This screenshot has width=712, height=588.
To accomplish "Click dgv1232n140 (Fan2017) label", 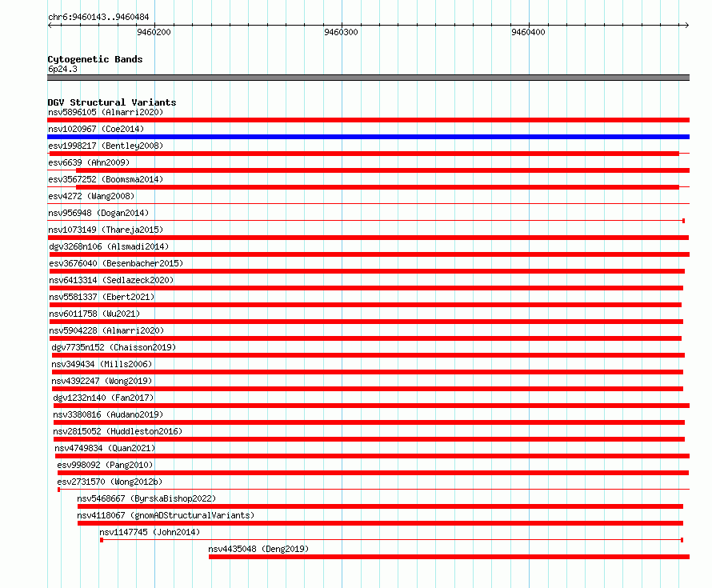I will point(103,398).
